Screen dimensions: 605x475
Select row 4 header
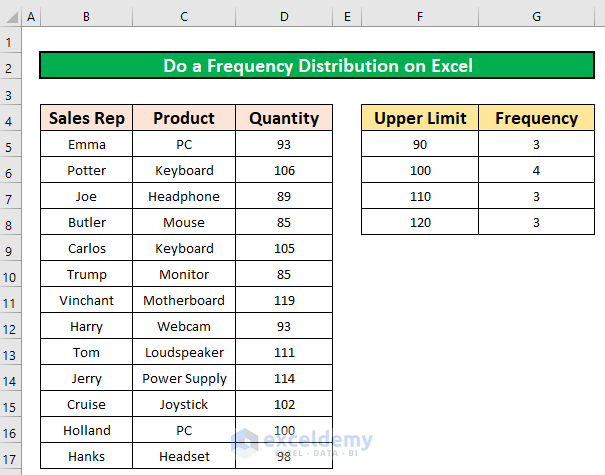(10, 118)
